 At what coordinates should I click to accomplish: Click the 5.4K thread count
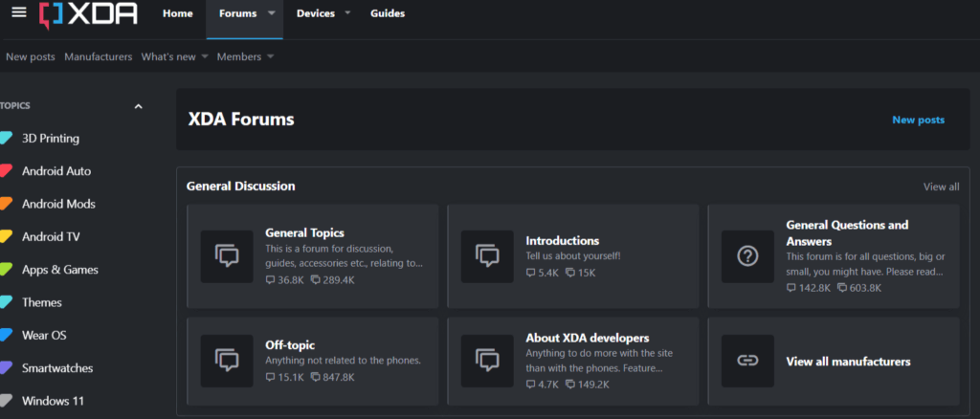(x=548, y=273)
